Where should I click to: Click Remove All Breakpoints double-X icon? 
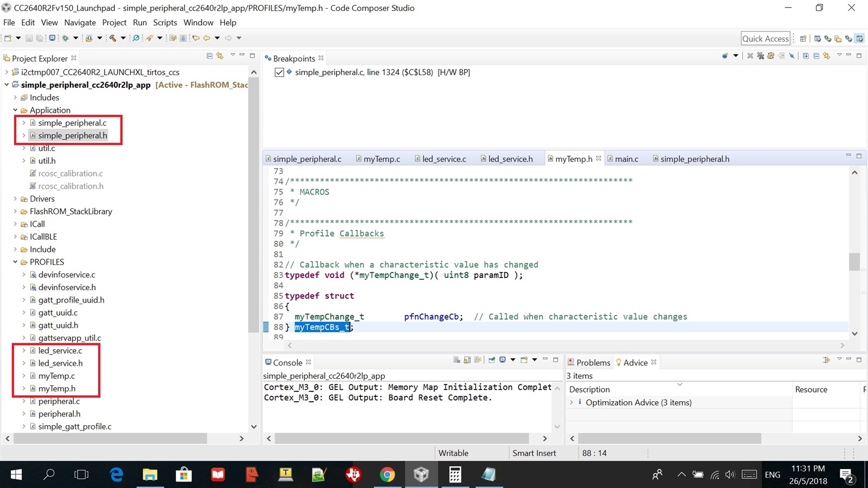tap(760, 56)
